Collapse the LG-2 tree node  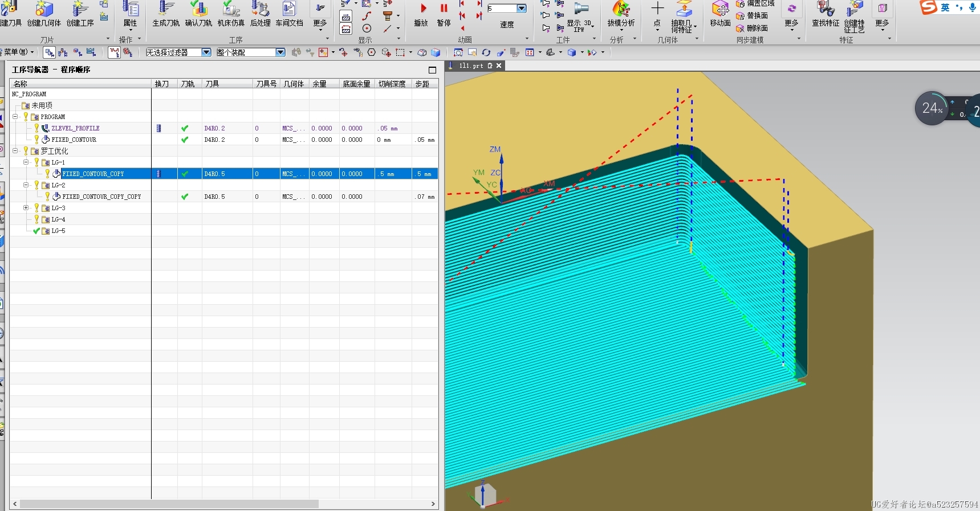26,185
